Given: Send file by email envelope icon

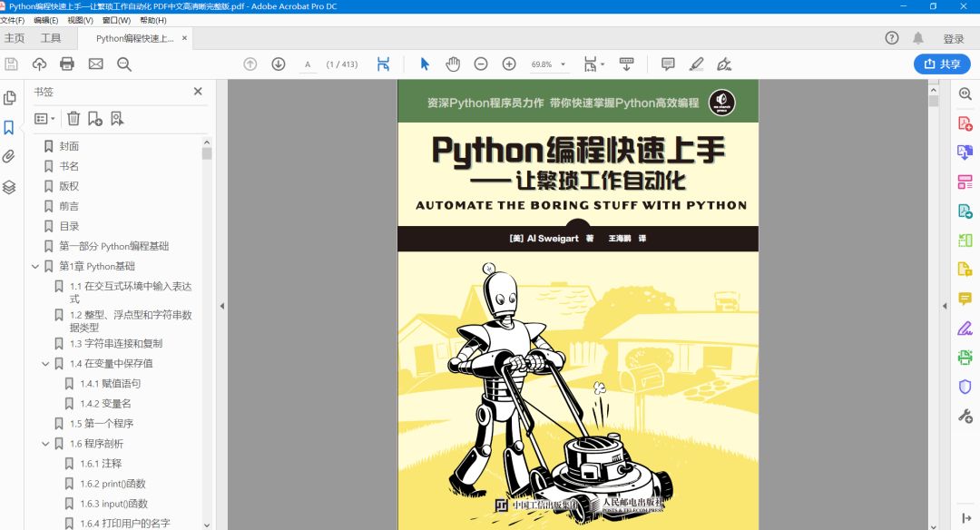Looking at the screenshot, I should click(x=95, y=64).
